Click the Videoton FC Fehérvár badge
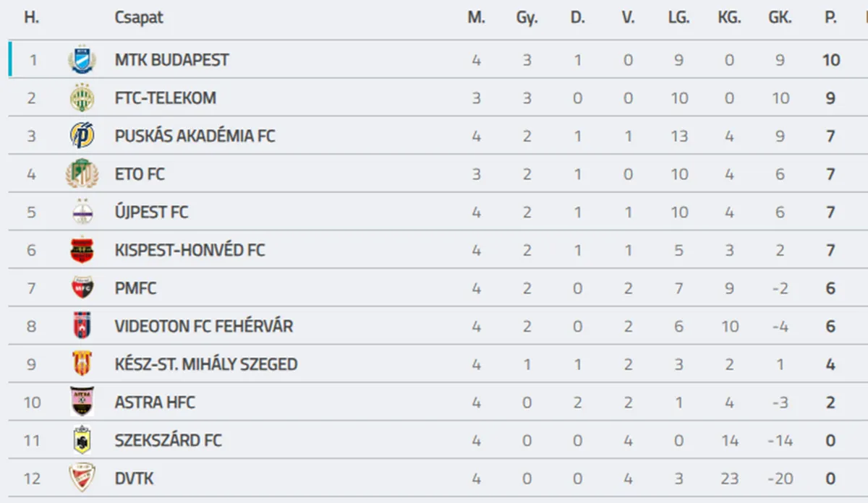This screenshot has height=503, width=868. pos(82,326)
